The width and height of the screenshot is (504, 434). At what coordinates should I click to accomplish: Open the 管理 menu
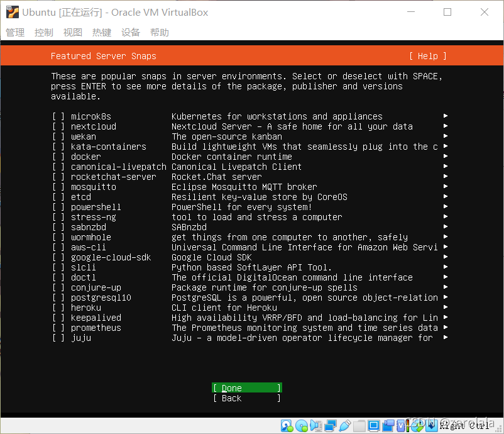[x=15, y=33]
